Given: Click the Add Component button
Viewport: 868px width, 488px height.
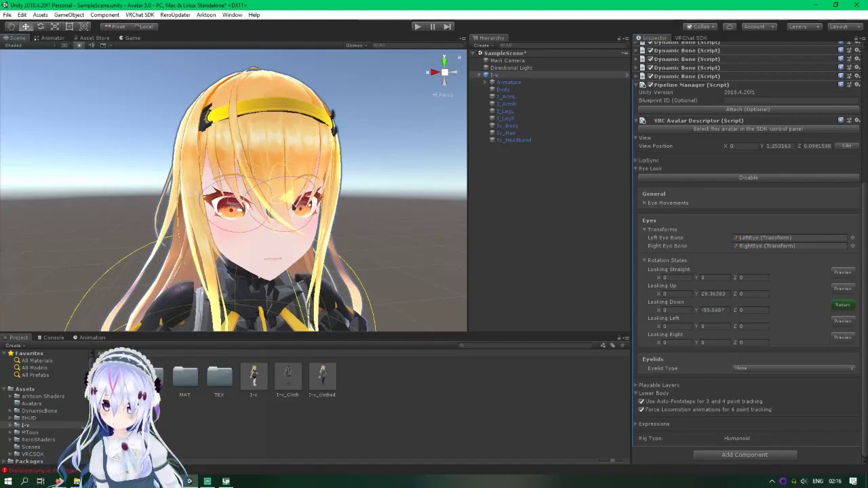Looking at the screenshot, I should [x=745, y=455].
